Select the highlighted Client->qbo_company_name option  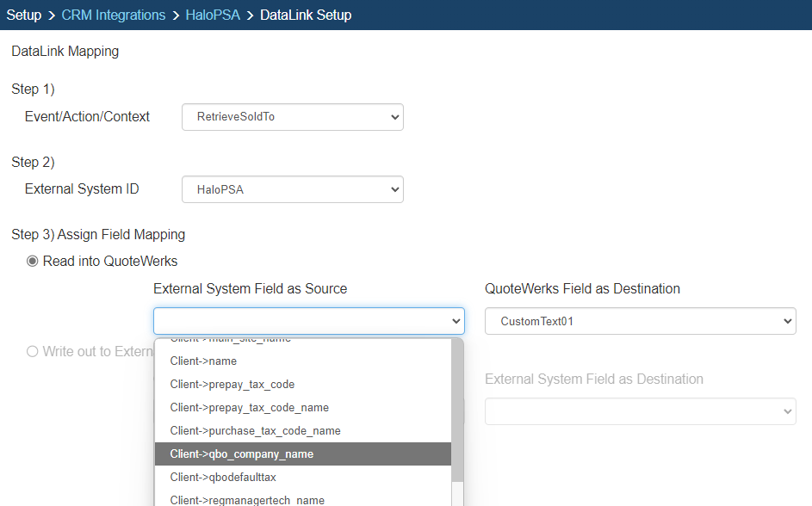click(x=241, y=454)
